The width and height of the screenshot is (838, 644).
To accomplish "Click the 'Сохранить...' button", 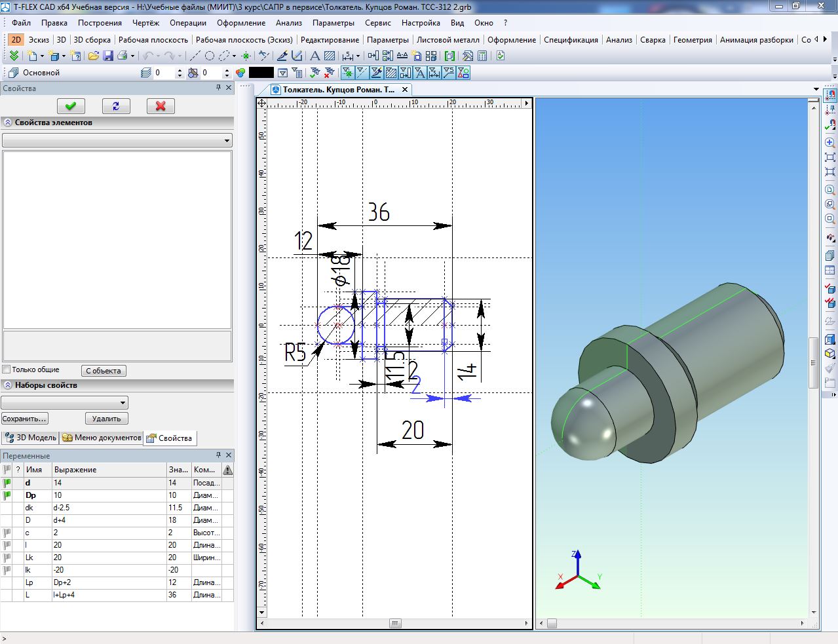I will [24, 419].
